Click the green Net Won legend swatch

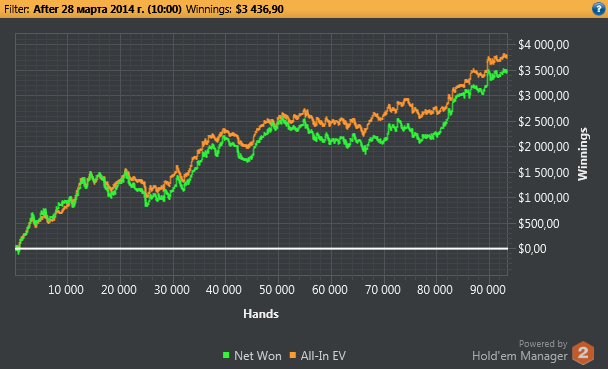pos(226,355)
